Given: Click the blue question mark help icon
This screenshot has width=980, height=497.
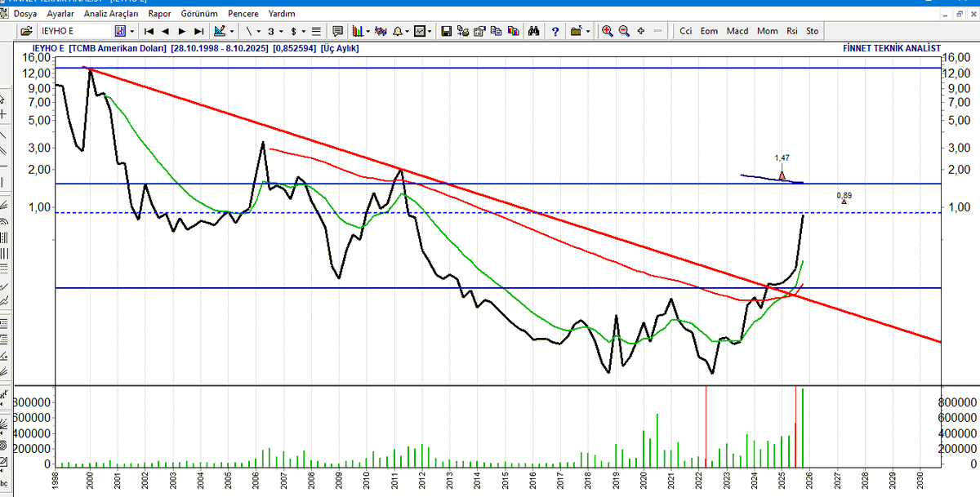Looking at the screenshot, I should pyautogui.click(x=555, y=31).
